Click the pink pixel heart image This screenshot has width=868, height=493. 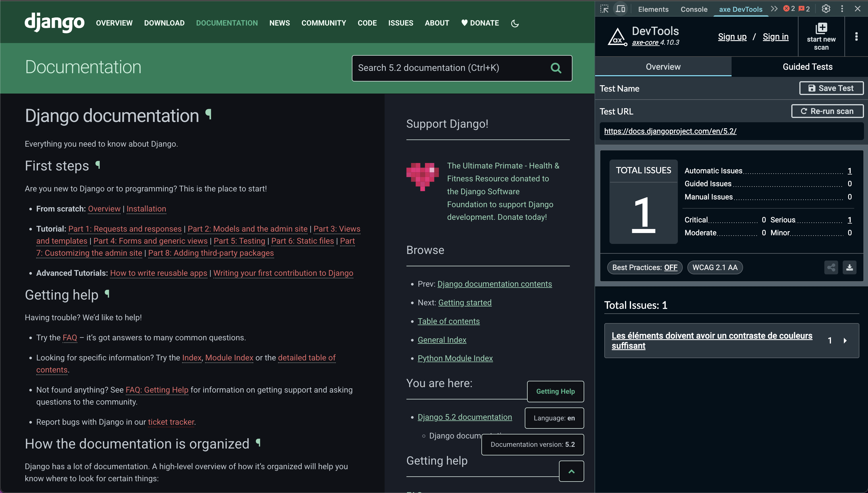(423, 176)
